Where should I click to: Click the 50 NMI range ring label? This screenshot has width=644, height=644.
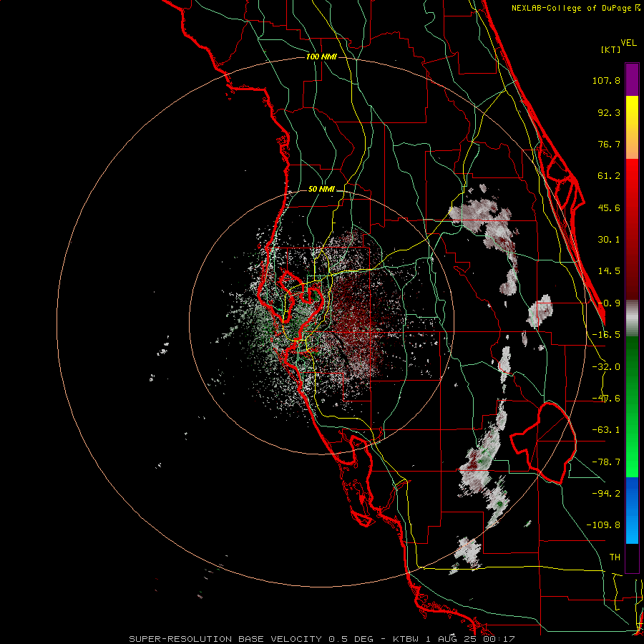(321, 190)
